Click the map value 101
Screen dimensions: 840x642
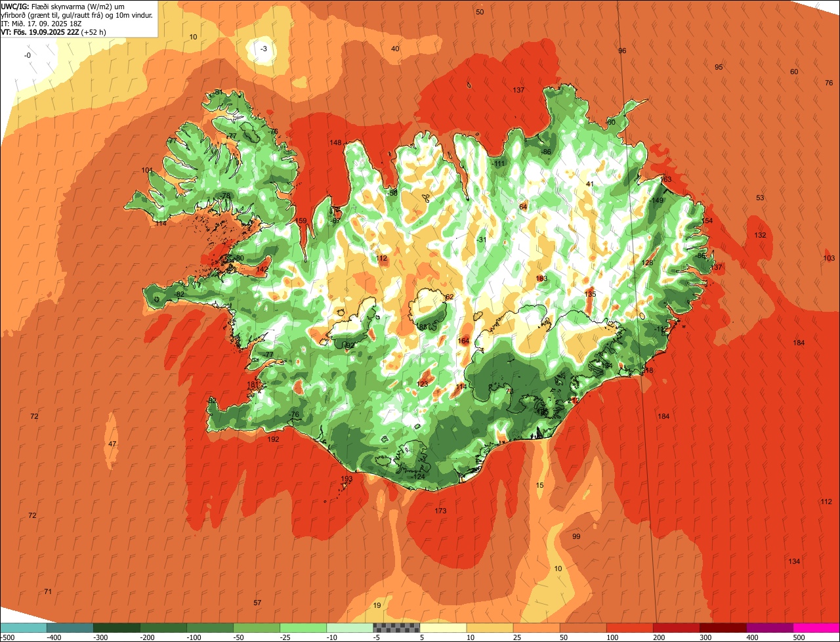coord(146,170)
